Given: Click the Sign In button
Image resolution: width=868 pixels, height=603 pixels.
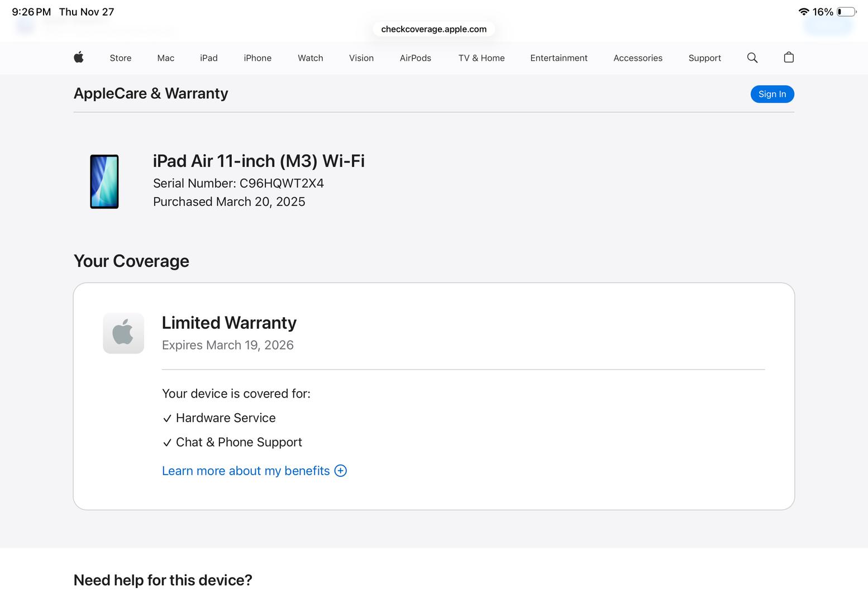Looking at the screenshot, I should click(x=772, y=94).
